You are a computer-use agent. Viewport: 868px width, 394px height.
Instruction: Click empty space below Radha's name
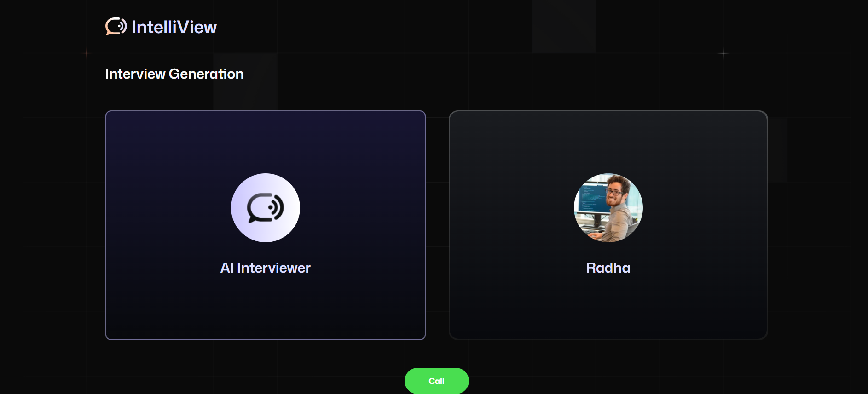click(608, 308)
